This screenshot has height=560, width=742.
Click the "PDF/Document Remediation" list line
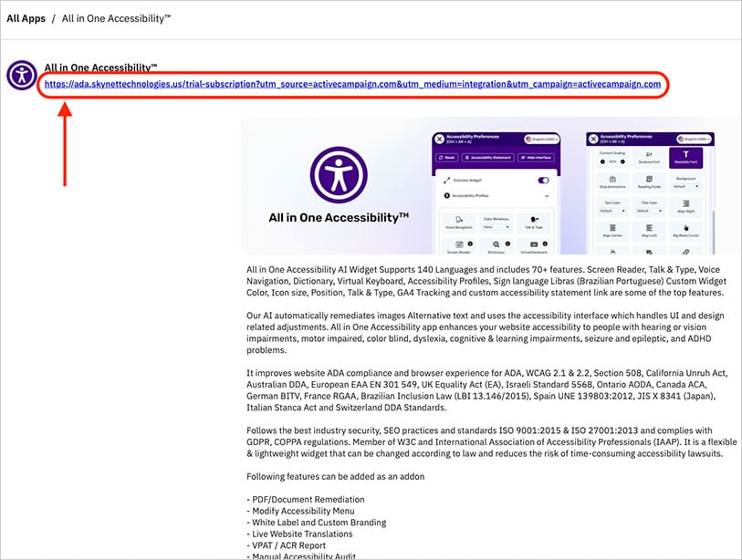coord(306,500)
